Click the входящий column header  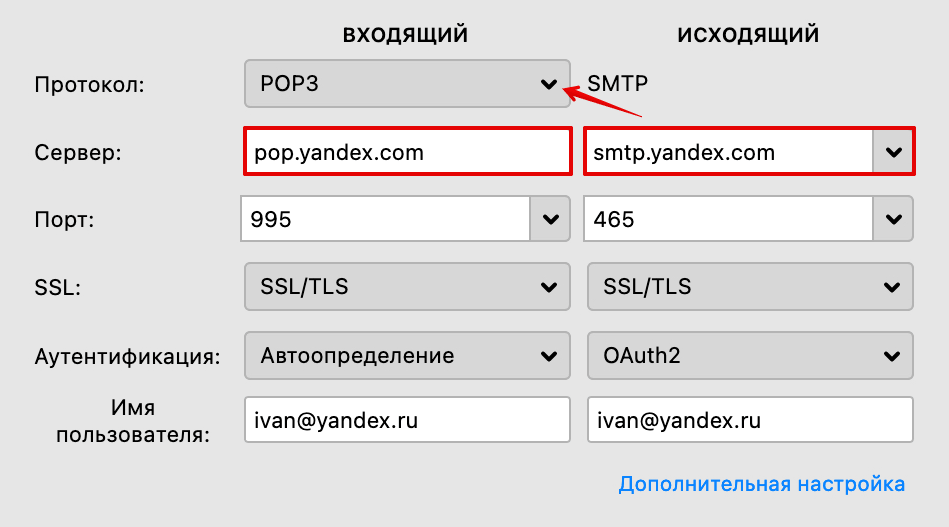405,34
